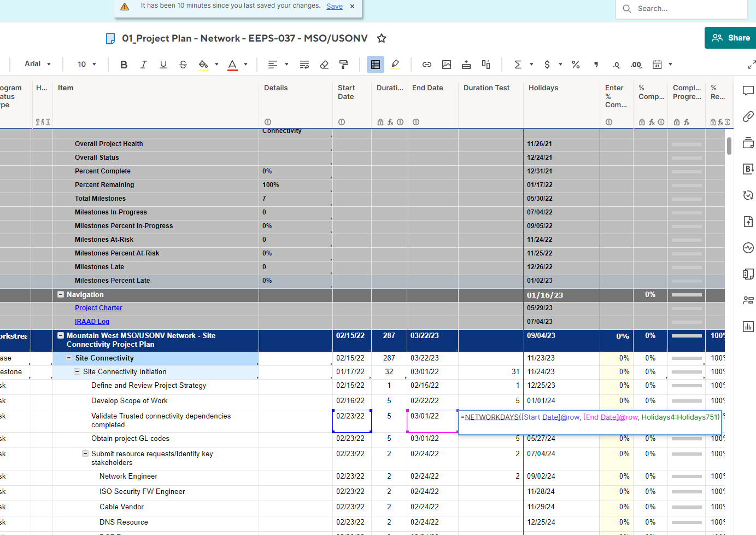Image resolution: width=756 pixels, height=535 pixels.
Task: Click the Insert Image toolbar icon
Action: tap(447, 65)
